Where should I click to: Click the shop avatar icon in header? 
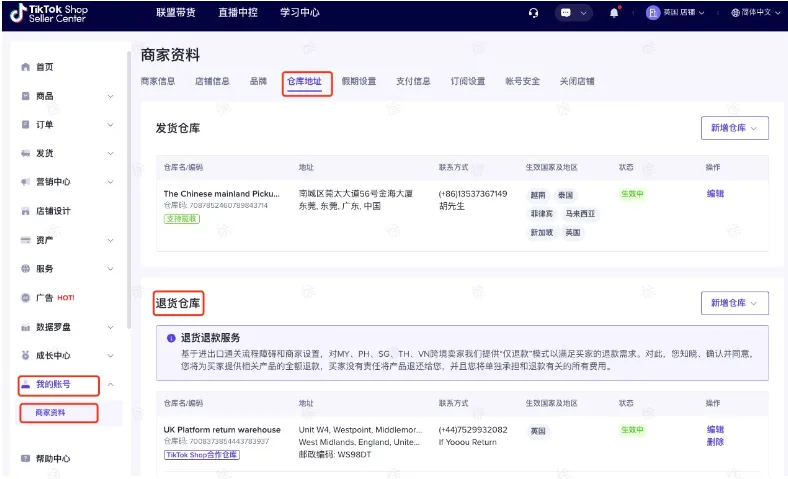pos(652,13)
